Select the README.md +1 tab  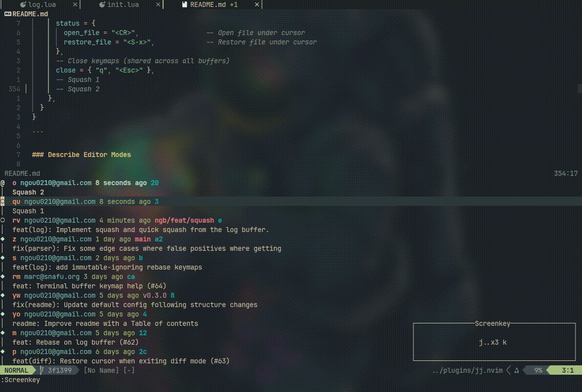(213, 4)
